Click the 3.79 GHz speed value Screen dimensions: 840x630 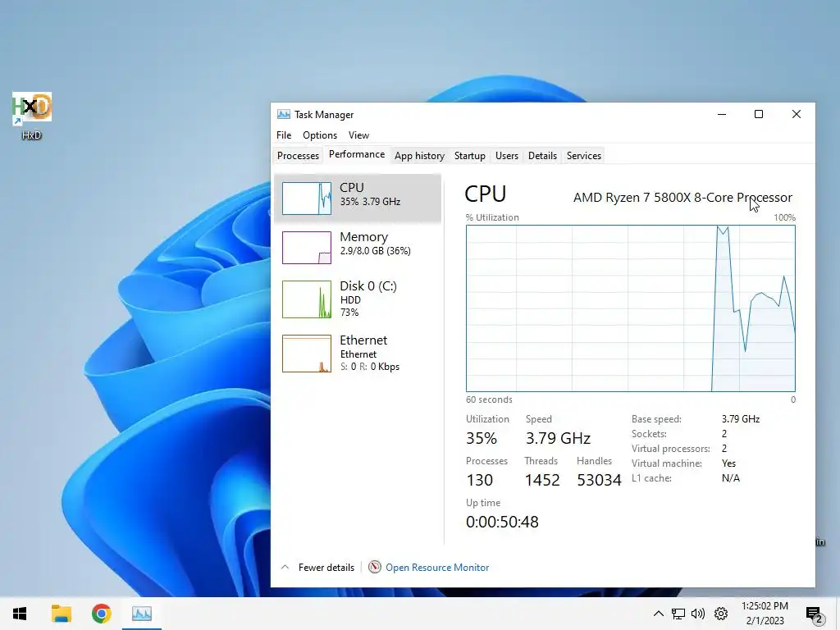[x=558, y=438]
